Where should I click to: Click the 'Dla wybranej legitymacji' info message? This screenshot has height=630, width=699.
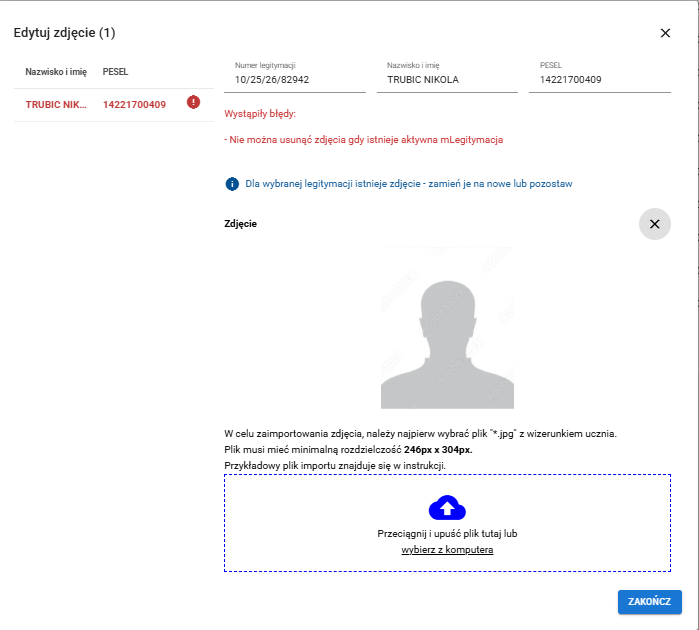pos(408,184)
